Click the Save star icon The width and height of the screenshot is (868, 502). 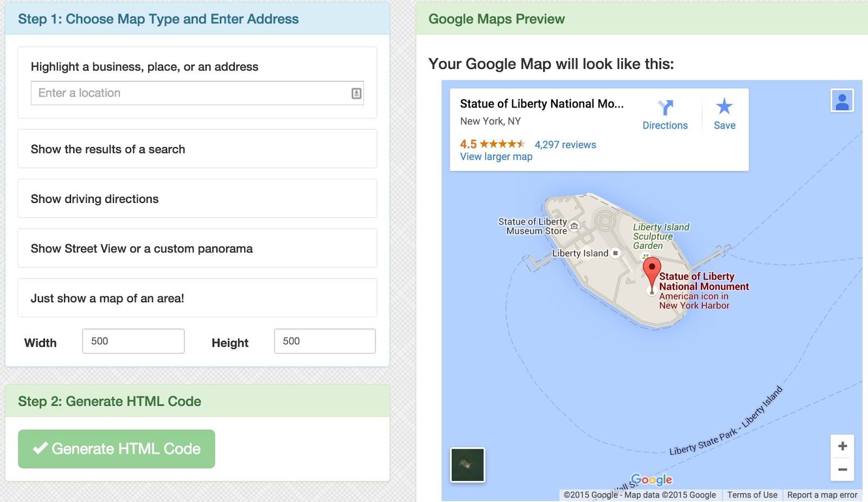coord(724,106)
